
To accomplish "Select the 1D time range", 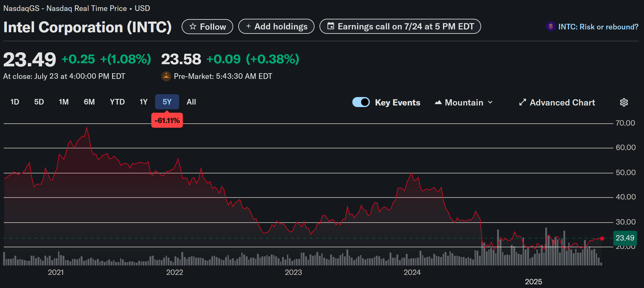I will click(x=15, y=102).
